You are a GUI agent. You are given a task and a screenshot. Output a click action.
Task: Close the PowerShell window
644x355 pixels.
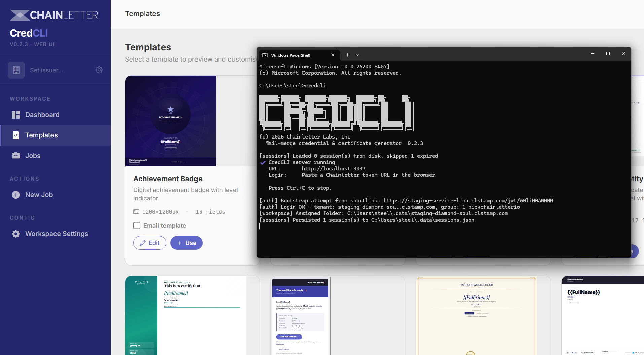pyautogui.click(x=623, y=54)
